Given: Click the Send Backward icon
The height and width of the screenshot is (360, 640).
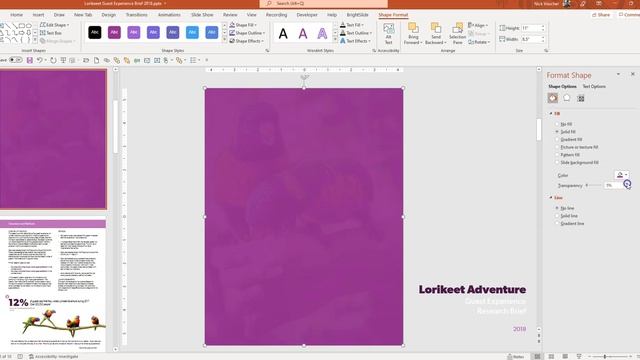Looking at the screenshot, I should pyautogui.click(x=436, y=28).
